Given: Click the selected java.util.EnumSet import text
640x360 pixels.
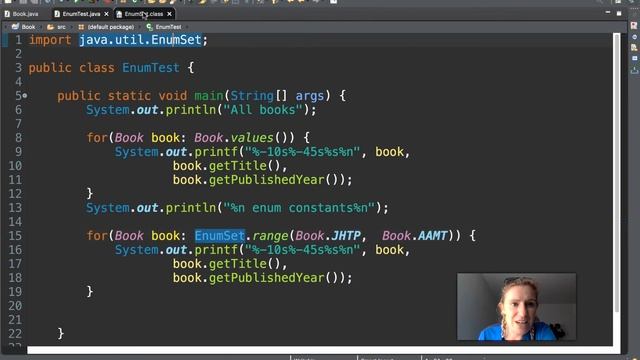Looking at the screenshot, I should click(140, 40).
